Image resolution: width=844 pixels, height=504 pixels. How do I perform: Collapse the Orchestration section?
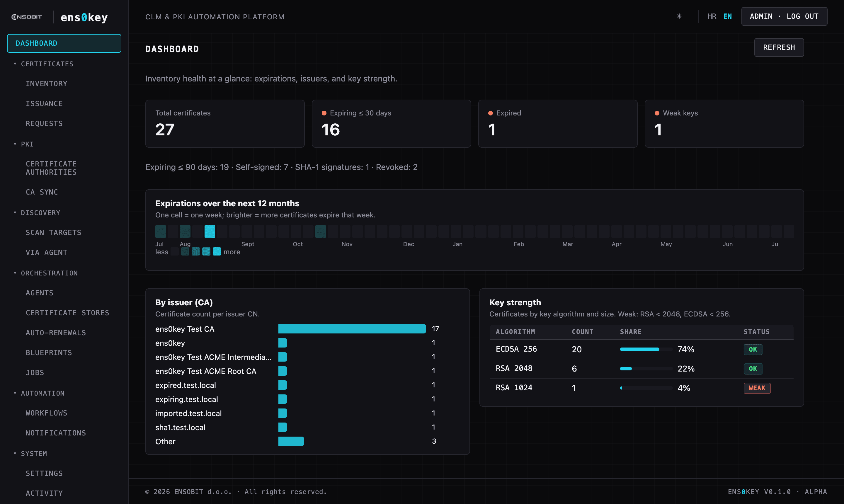click(45, 273)
